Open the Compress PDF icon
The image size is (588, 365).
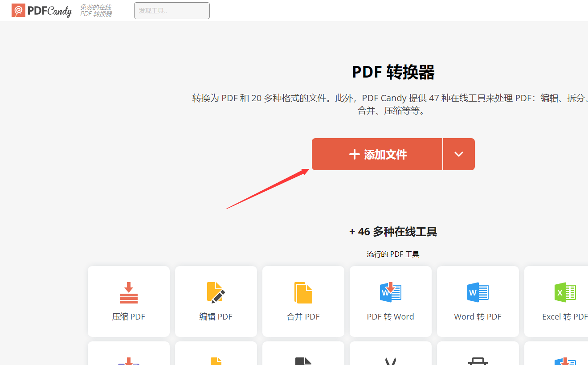[x=129, y=293]
